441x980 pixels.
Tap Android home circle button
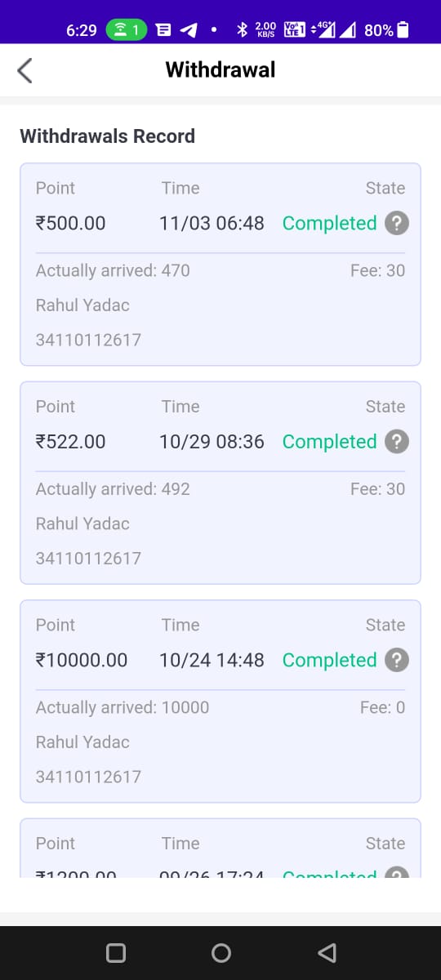click(x=220, y=953)
